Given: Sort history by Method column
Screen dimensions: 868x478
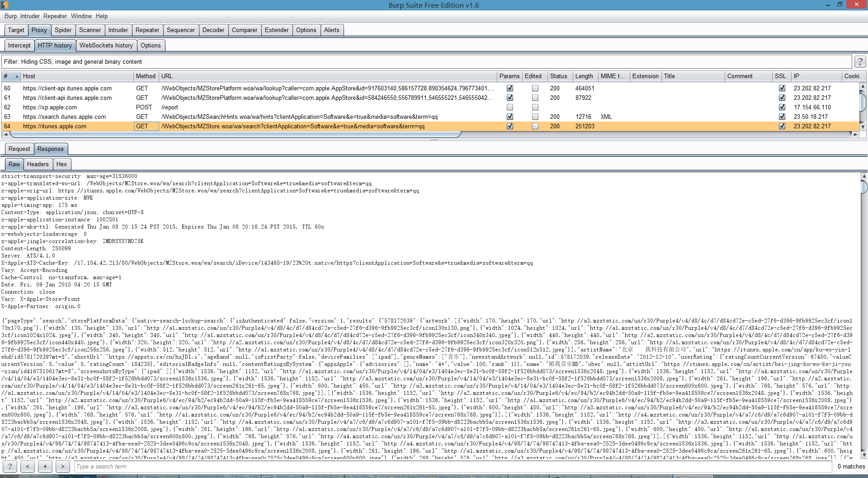Looking at the screenshot, I should [x=146, y=76].
